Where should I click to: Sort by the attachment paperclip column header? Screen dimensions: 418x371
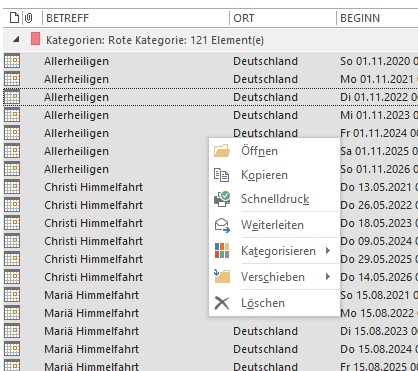coord(29,18)
